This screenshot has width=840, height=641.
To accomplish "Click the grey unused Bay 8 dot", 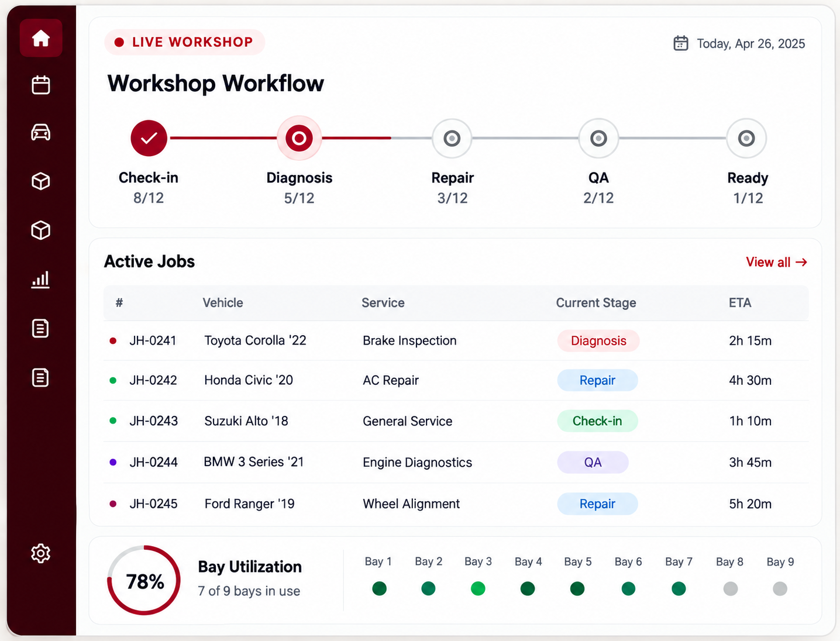I will (x=730, y=588).
